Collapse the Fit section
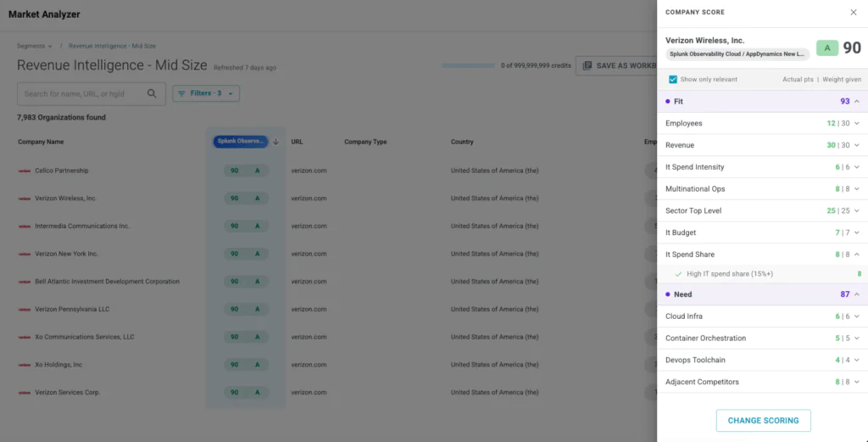The height and width of the screenshot is (442, 868). point(857,101)
